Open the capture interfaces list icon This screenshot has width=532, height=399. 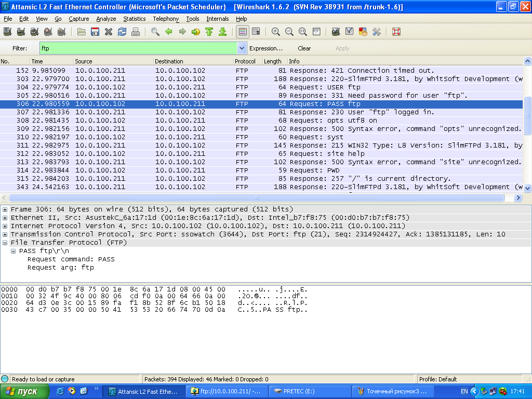point(7,32)
